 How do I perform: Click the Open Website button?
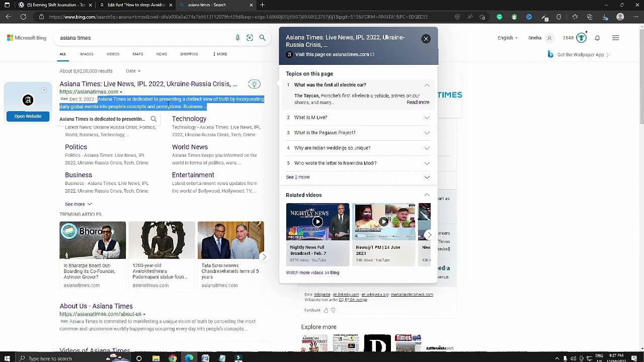click(28, 116)
